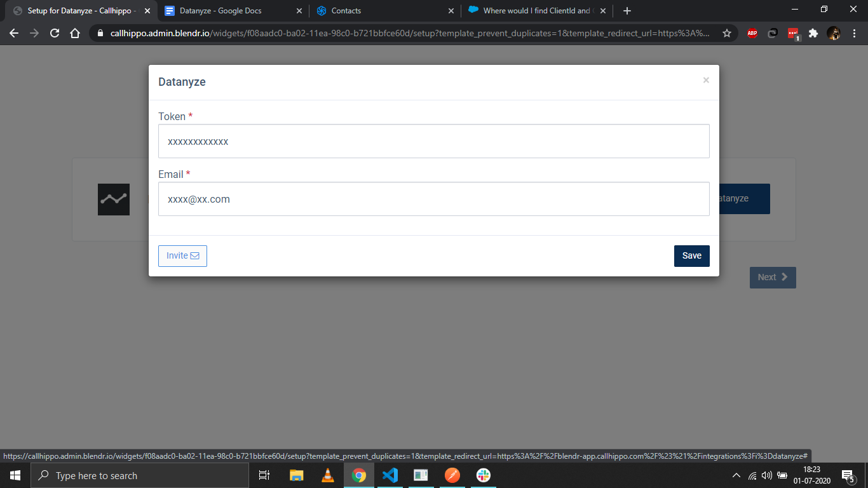
Task: Open Slack from the taskbar
Action: point(484,475)
